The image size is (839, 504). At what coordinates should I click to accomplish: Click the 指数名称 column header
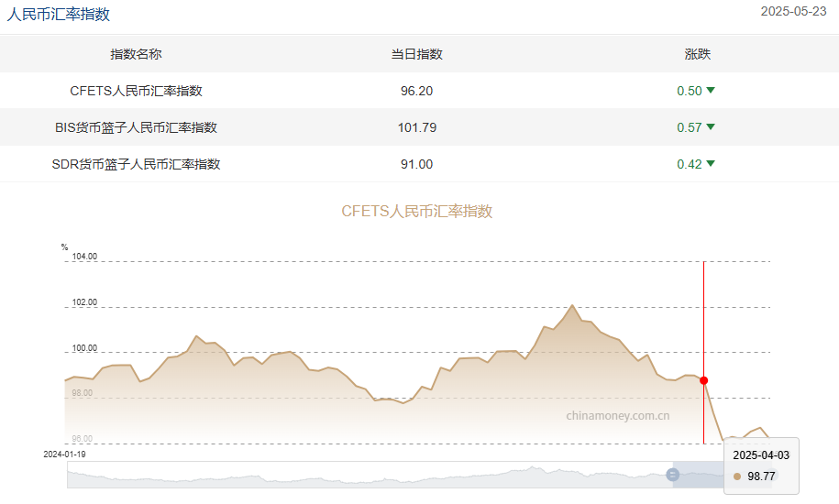136,54
